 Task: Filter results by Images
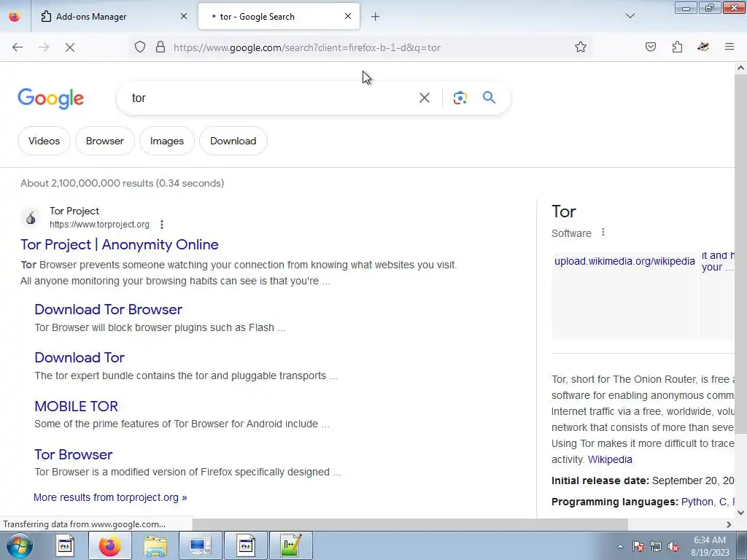(167, 141)
